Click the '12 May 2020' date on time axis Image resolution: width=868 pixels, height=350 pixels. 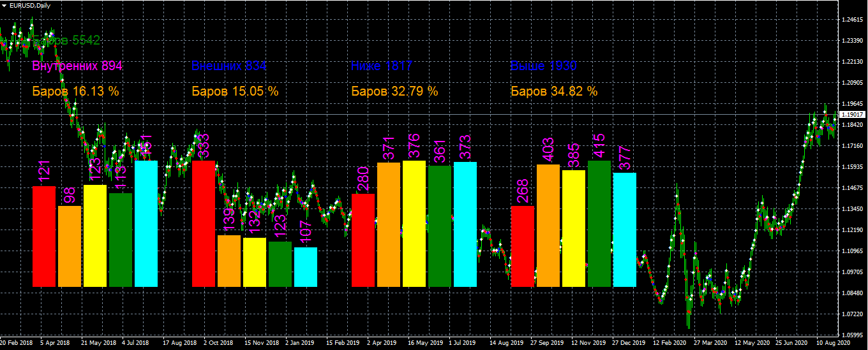point(751,343)
